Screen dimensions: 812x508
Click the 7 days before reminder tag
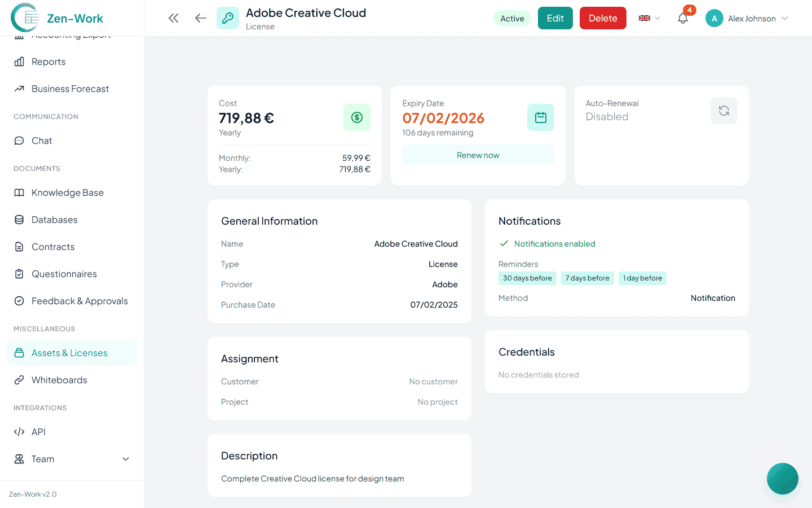[x=588, y=278]
